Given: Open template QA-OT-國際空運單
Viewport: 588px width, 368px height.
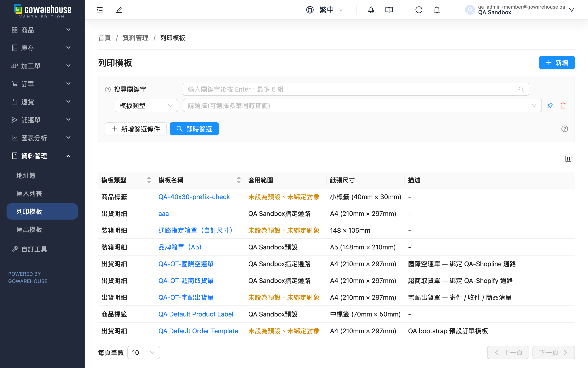Looking at the screenshot, I should point(186,264).
